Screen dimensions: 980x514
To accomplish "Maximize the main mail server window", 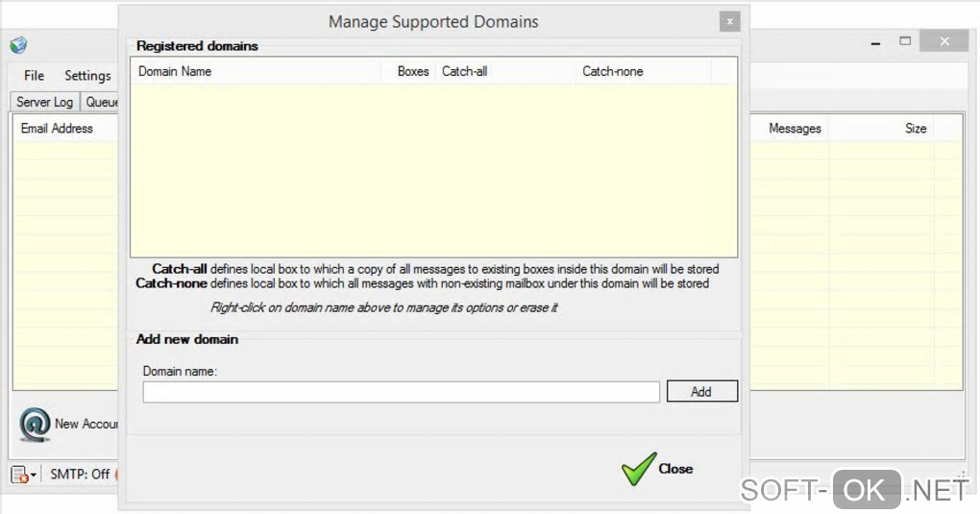I will 905,41.
